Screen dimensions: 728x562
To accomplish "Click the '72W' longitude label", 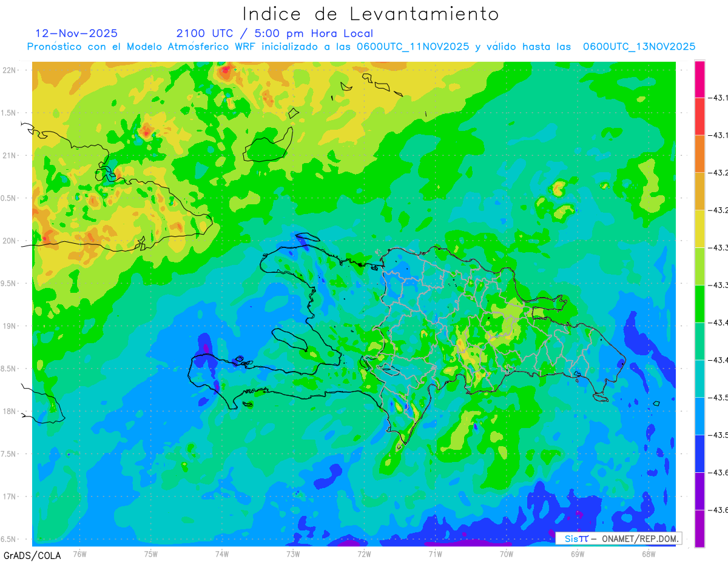I will 364,553.
